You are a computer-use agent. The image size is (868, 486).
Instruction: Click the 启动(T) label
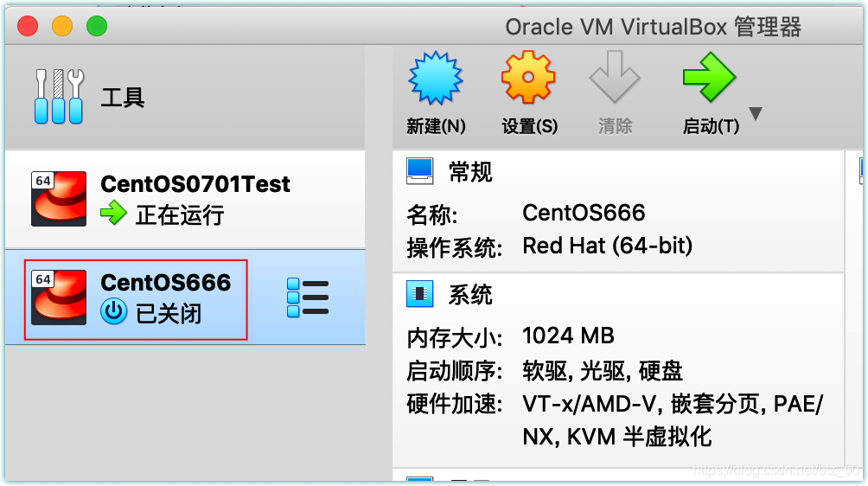711,126
